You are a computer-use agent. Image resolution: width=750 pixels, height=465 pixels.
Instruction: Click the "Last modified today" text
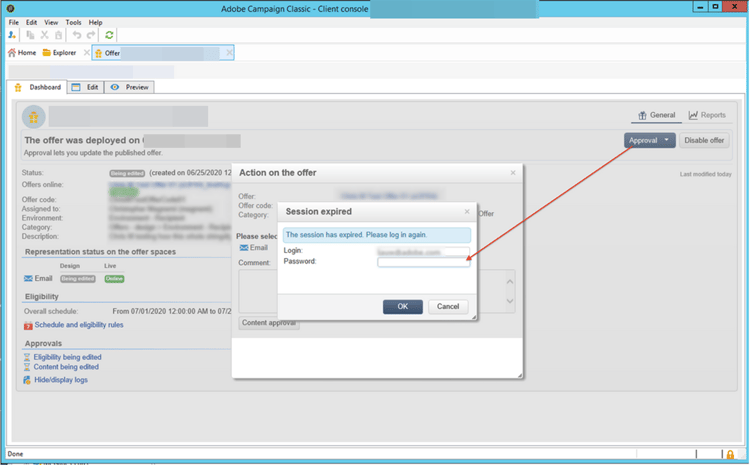point(706,174)
